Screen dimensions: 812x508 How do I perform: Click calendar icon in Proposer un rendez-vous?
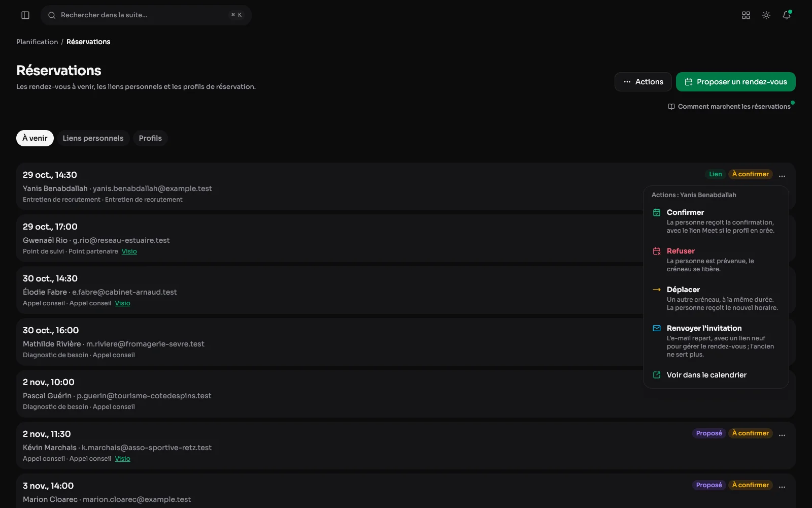689,82
